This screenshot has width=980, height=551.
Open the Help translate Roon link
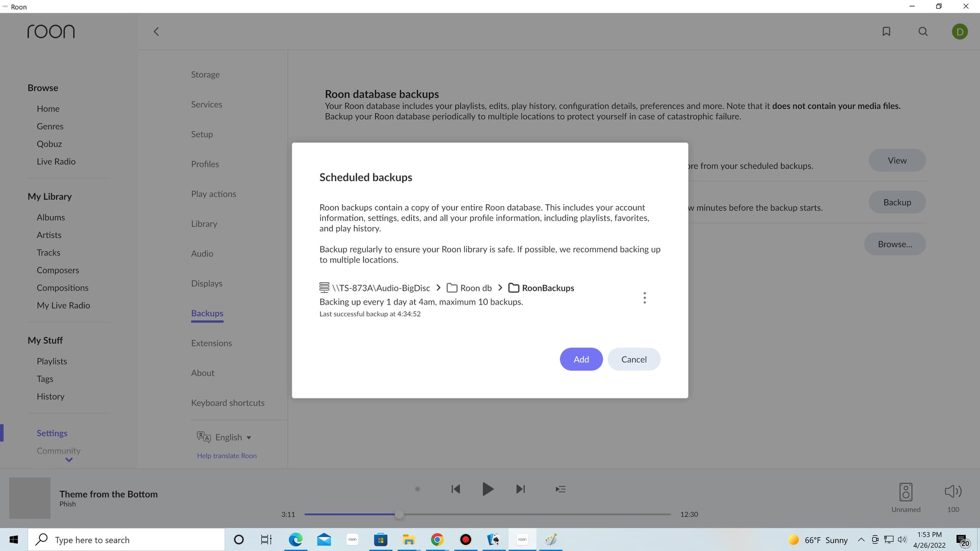pos(227,456)
